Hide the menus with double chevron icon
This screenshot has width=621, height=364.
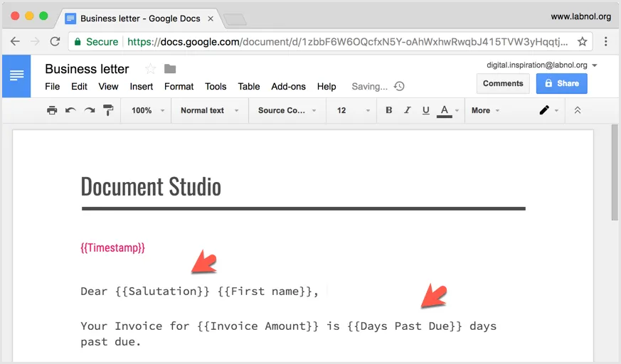tap(578, 110)
